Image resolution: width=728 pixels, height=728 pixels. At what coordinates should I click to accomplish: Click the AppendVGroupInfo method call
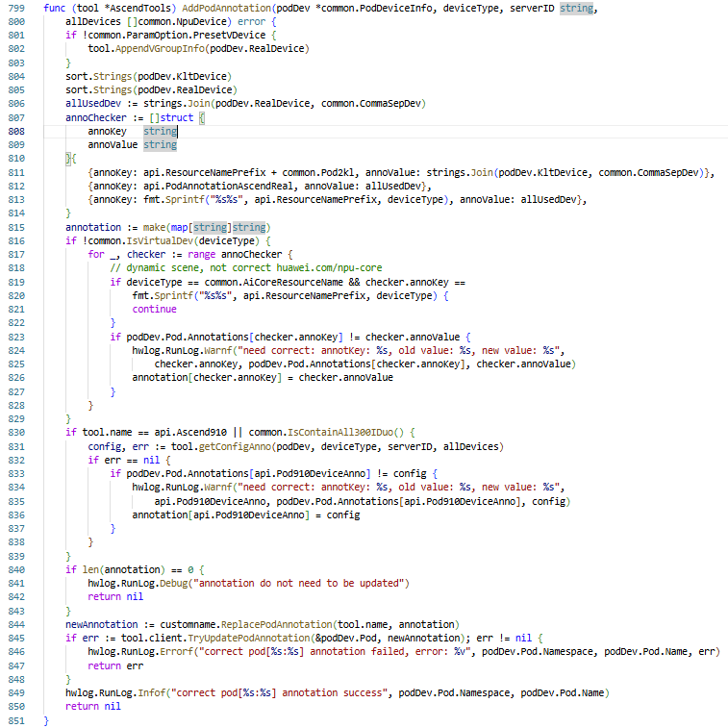pyautogui.click(x=160, y=49)
